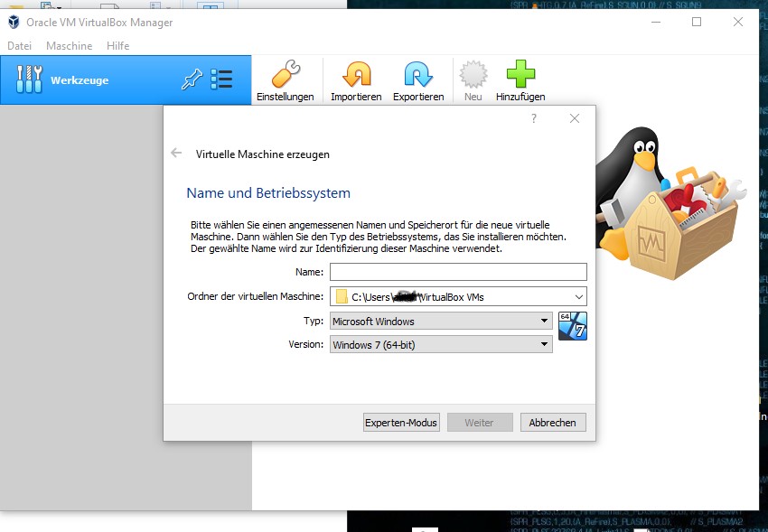The image size is (768, 532).
Task: Open the Hilfe menu
Action: 118,46
